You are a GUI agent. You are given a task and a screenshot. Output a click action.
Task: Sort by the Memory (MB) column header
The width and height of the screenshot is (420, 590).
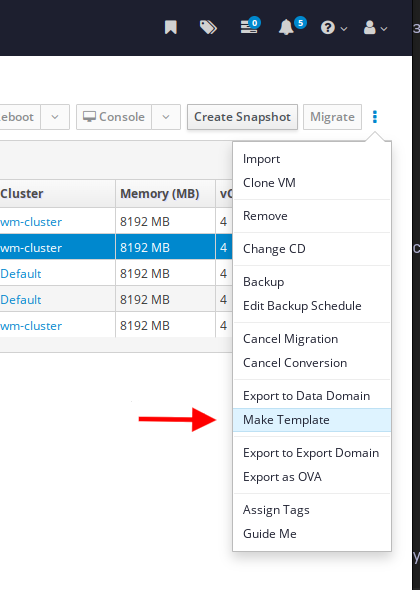point(165,194)
